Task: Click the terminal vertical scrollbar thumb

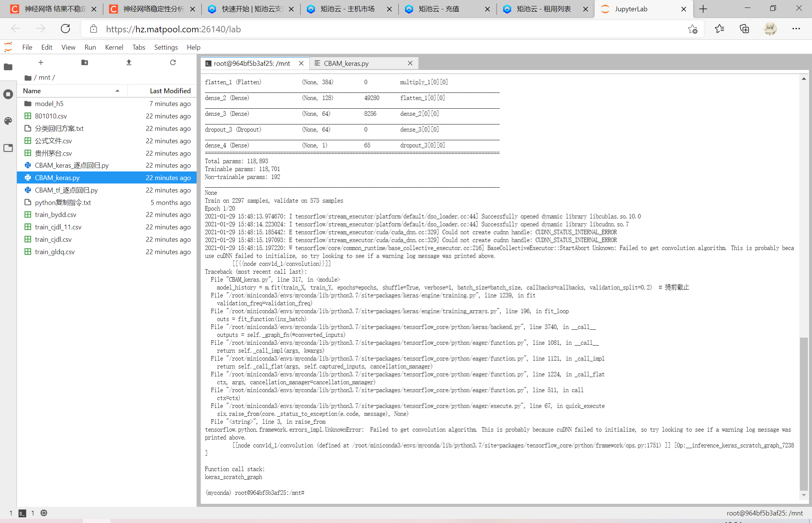Action: tap(803, 414)
